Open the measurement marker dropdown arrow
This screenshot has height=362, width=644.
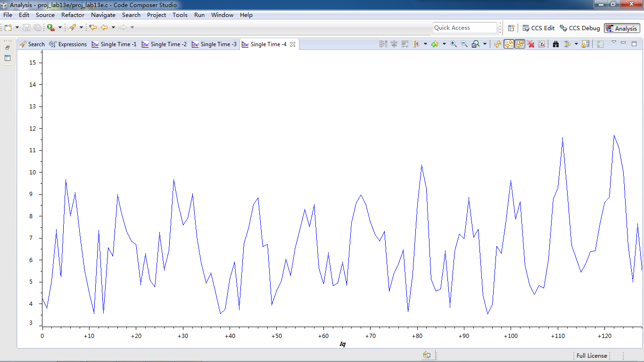click(x=425, y=44)
